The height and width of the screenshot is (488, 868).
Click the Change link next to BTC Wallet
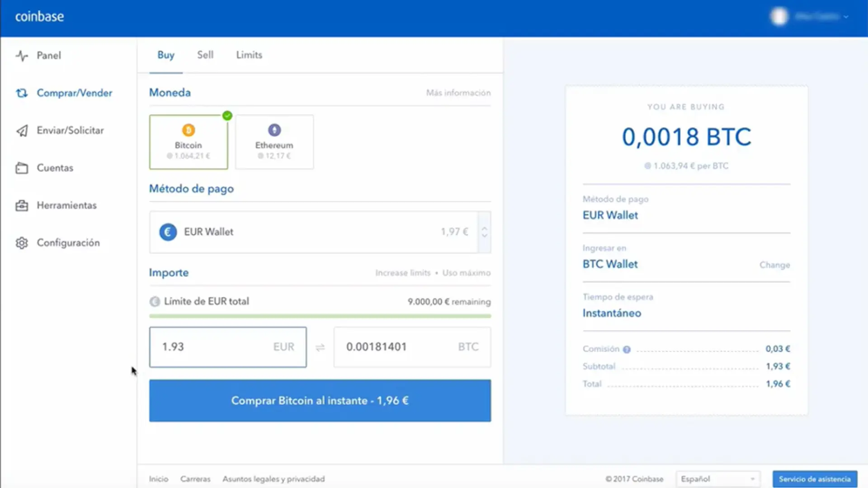774,265
